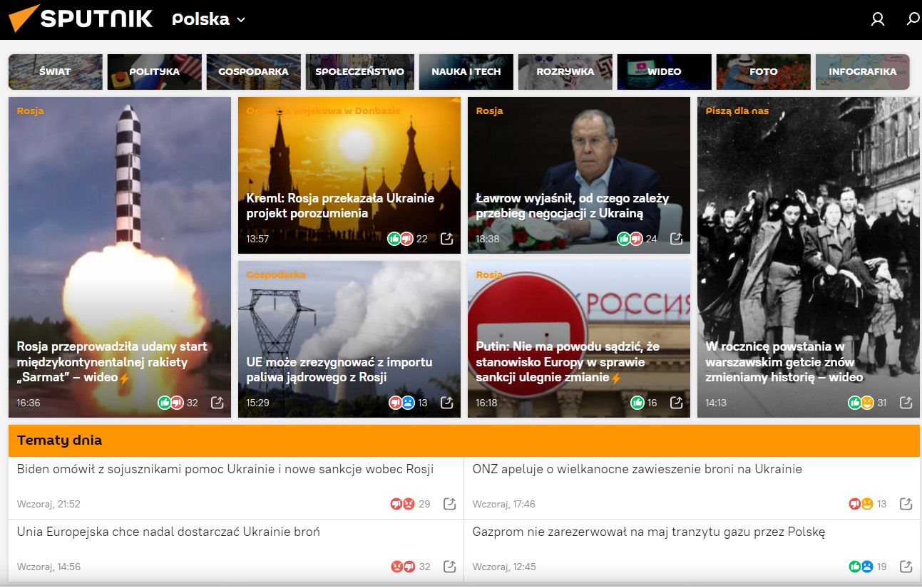
Task: Open reactions on the Kreml article showing 22
Action: coord(407,239)
